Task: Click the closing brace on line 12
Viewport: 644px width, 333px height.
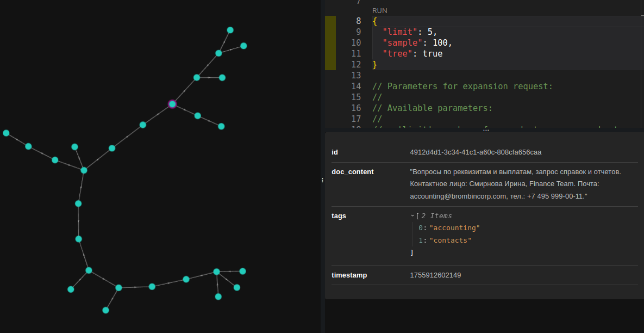Action: coord(374,65)
